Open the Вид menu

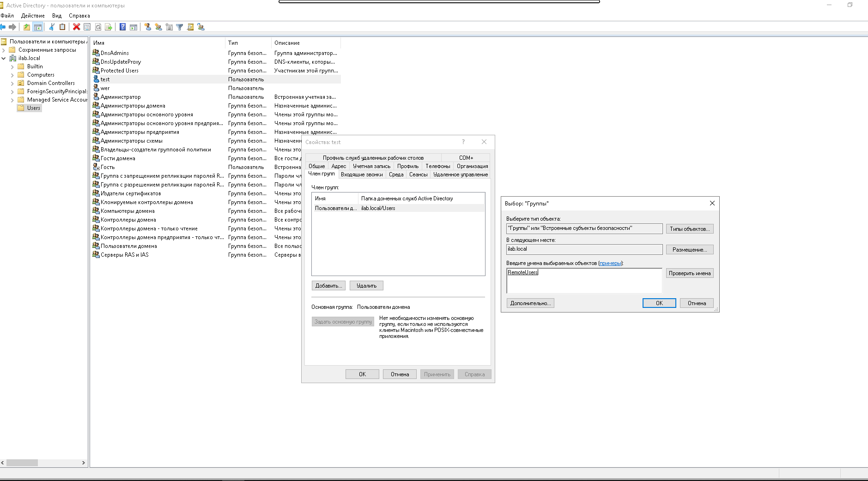57,16
